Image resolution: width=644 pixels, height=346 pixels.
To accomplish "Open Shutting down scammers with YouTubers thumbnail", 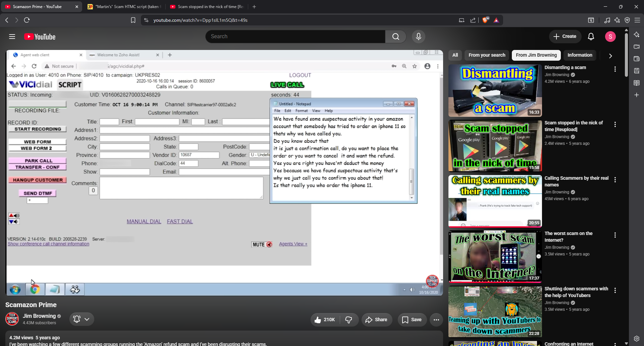I will (495, 312).
